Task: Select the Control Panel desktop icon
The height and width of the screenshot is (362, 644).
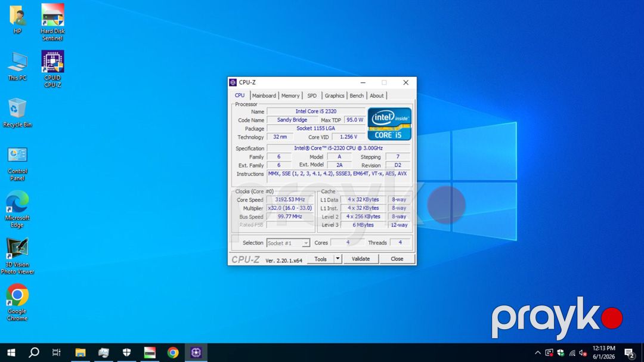Action: click(x=17, y=164)
